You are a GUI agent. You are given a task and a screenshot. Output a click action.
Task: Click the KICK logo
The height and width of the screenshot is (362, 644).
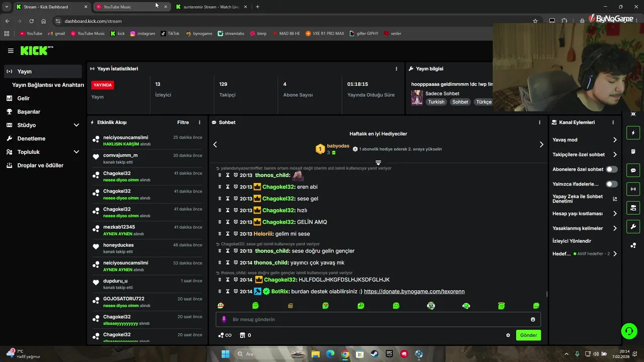coord(36,50)
